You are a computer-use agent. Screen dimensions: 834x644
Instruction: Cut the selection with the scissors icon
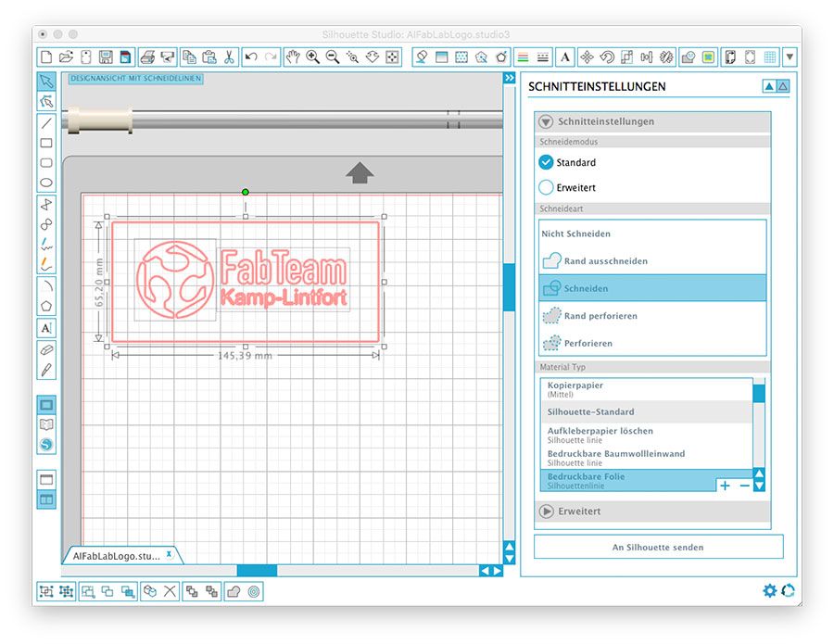(229, 57)
